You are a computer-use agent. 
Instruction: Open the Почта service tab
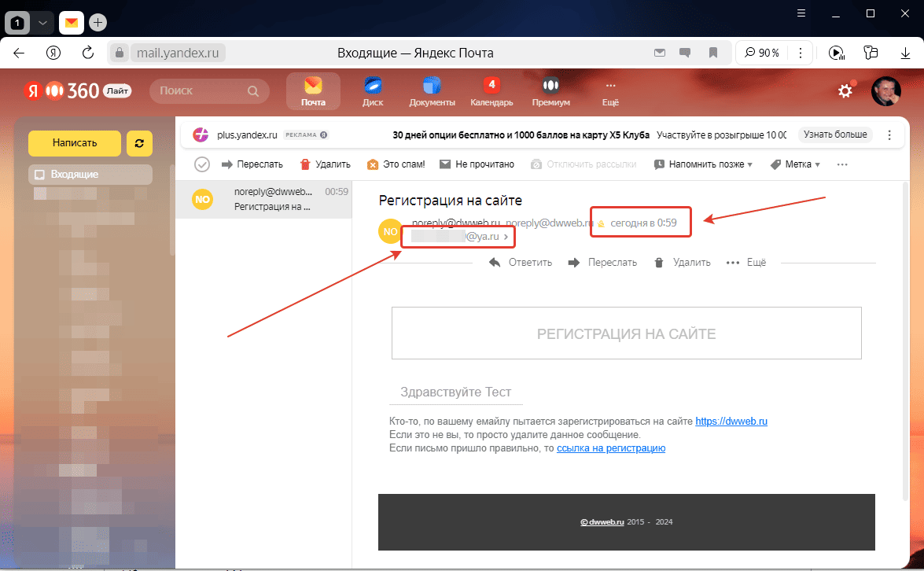coord(313,91)
